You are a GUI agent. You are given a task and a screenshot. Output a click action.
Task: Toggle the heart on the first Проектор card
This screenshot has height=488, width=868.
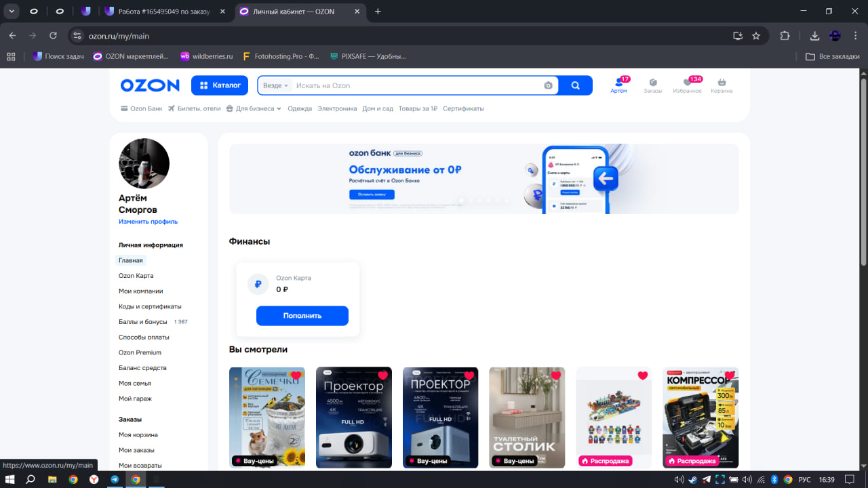pos(382,375)
